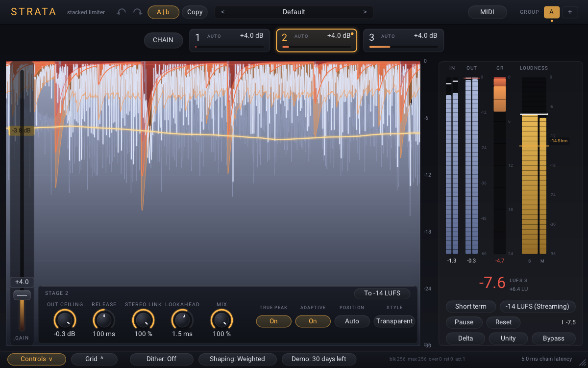Go to previous preset with left arrow
This screenshot has width=588, height=368.
(x=223, y=12)
